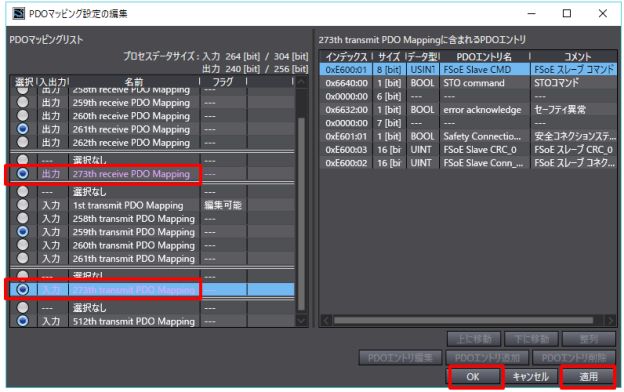Click the up arrow of the mapping list scrollbar

click(301, 82)
